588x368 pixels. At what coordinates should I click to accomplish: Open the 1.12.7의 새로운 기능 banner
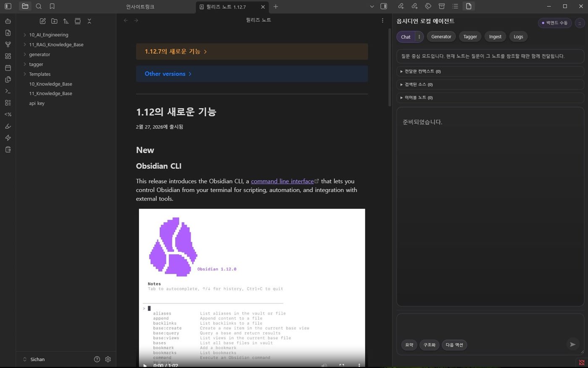point(172,51)
